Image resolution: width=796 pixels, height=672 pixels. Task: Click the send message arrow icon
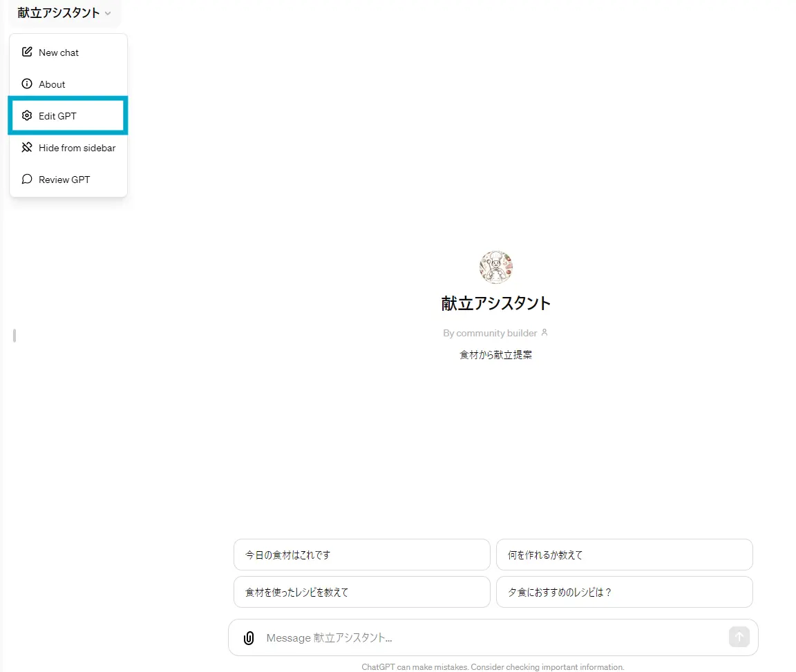(738, 637)
